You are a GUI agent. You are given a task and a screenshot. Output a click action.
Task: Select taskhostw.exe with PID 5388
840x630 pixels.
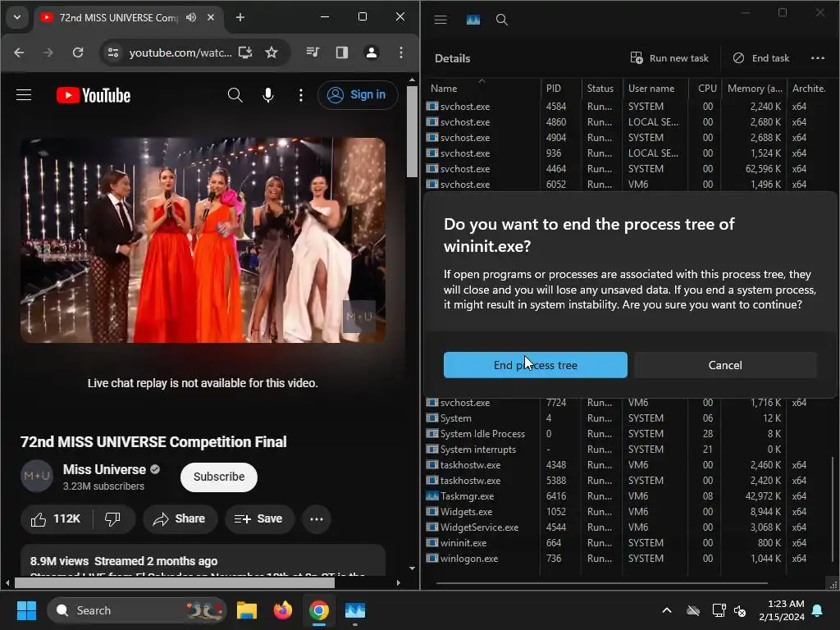(627, 481)
